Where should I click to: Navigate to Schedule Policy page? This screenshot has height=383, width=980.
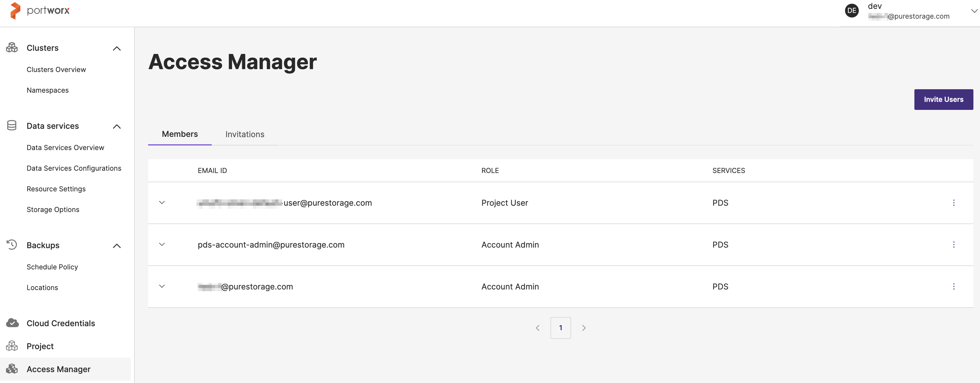pos(52,267)
